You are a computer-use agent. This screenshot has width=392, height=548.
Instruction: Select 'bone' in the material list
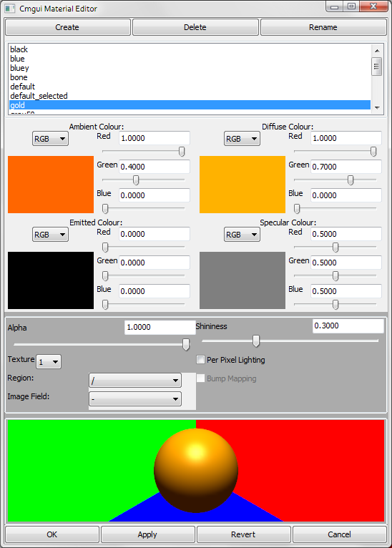click(190, 77)
